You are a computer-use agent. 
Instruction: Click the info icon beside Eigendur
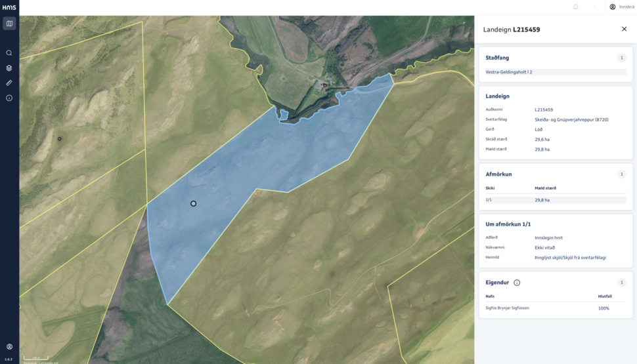517,283
